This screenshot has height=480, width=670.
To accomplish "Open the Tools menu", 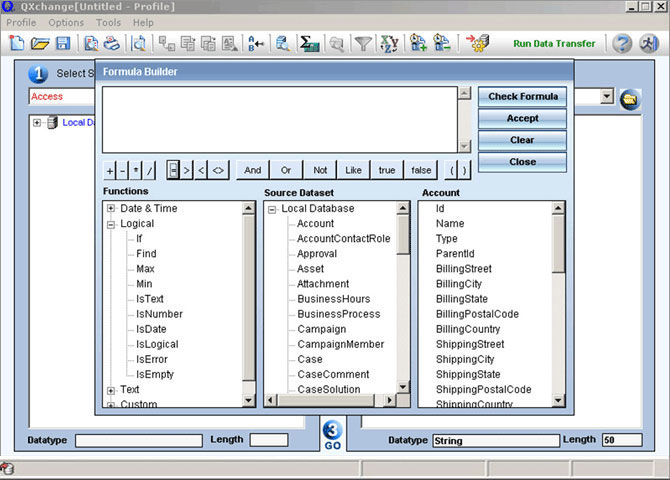I will coord(108,23).
